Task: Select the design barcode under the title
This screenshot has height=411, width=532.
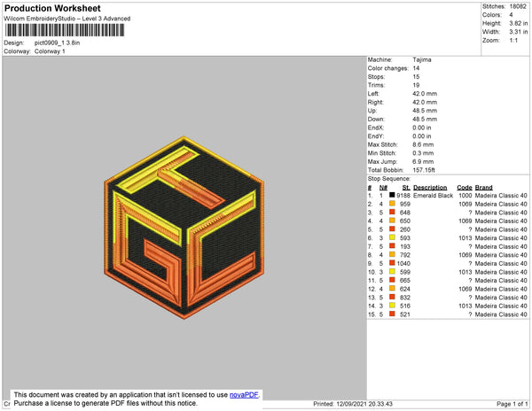Action: (x=65, y=30)
